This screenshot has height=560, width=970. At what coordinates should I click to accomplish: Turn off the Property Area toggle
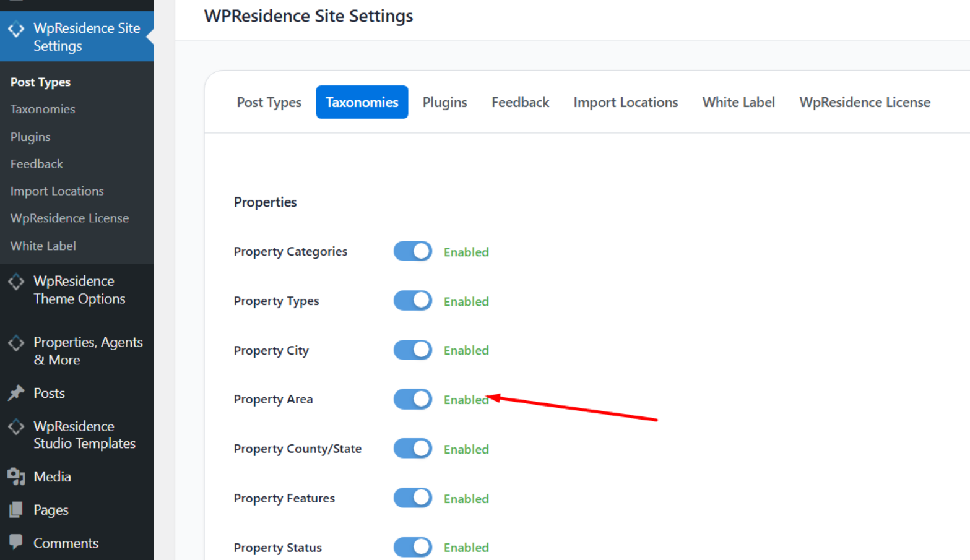413,399
